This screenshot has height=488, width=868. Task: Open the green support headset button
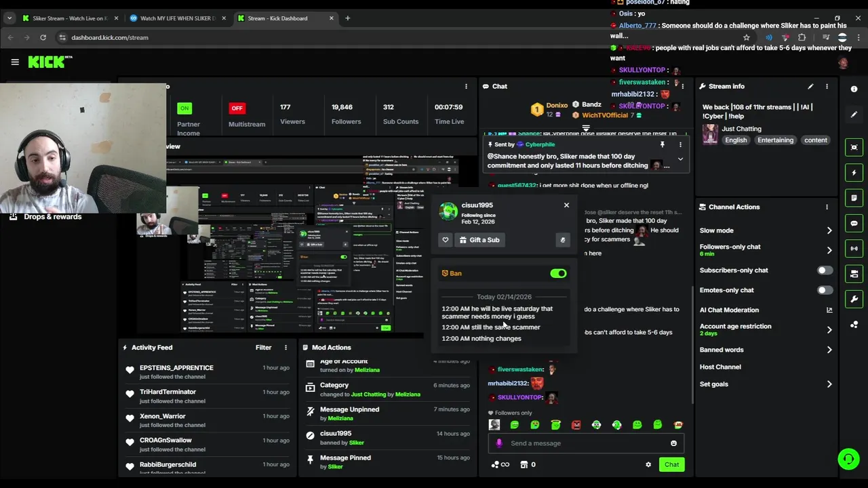click(848, 459)
